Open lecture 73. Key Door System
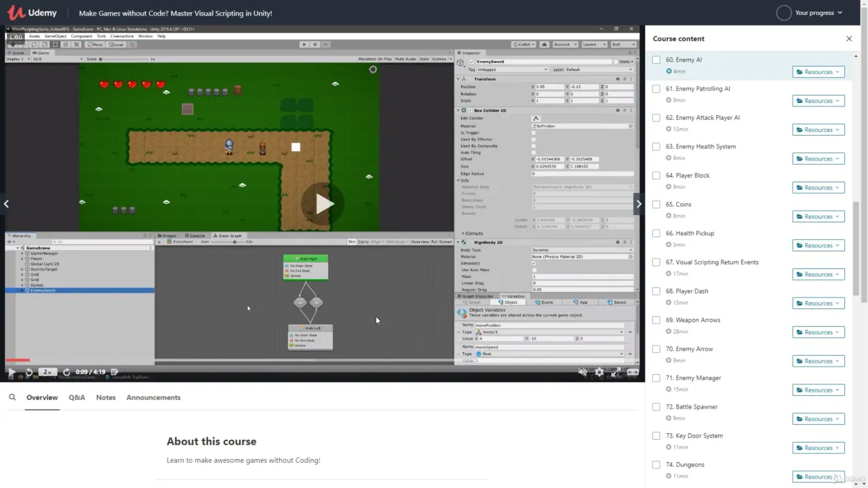The width and height of the screenshot is (868, 488). [694, 436]
